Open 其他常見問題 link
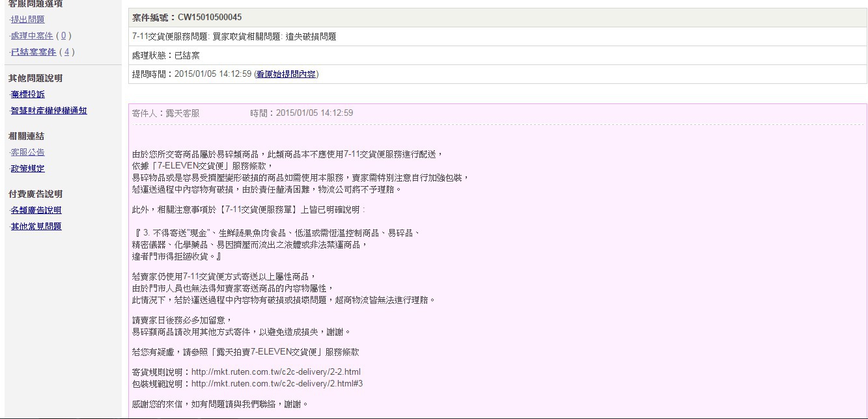868x419 pixels. pos(36,226)
